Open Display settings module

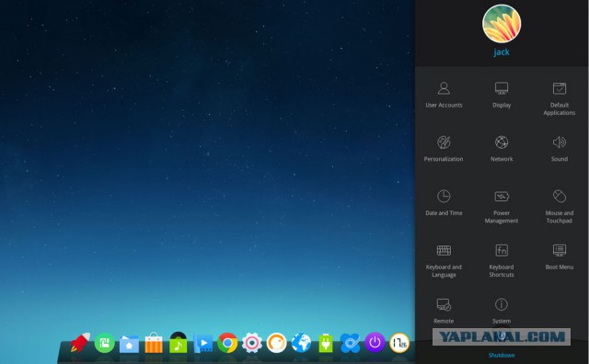502,95
